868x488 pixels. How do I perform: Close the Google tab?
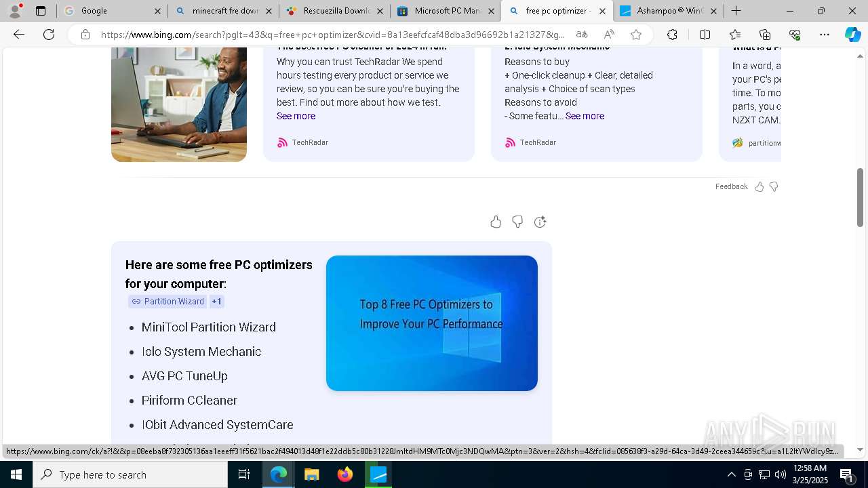157,11
